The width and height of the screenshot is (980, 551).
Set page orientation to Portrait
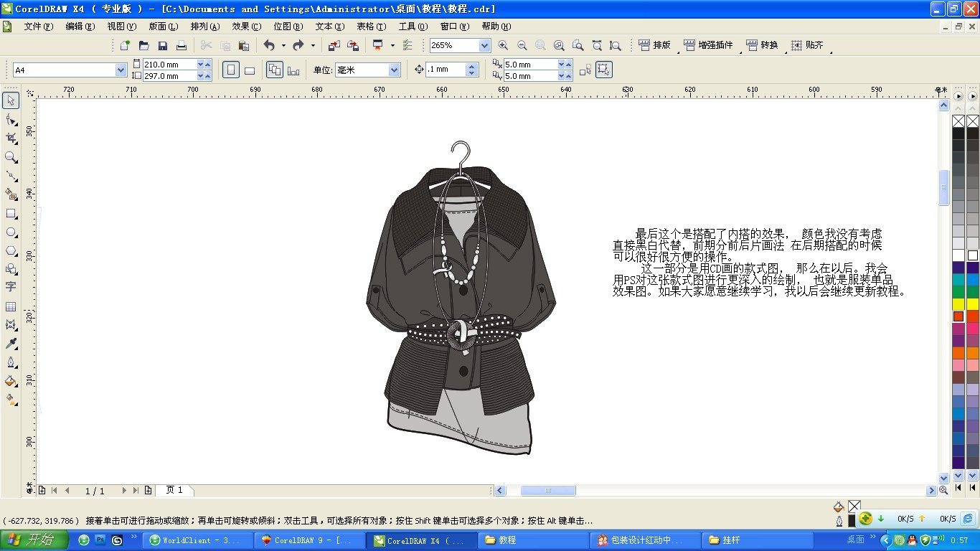click(231, 70)
